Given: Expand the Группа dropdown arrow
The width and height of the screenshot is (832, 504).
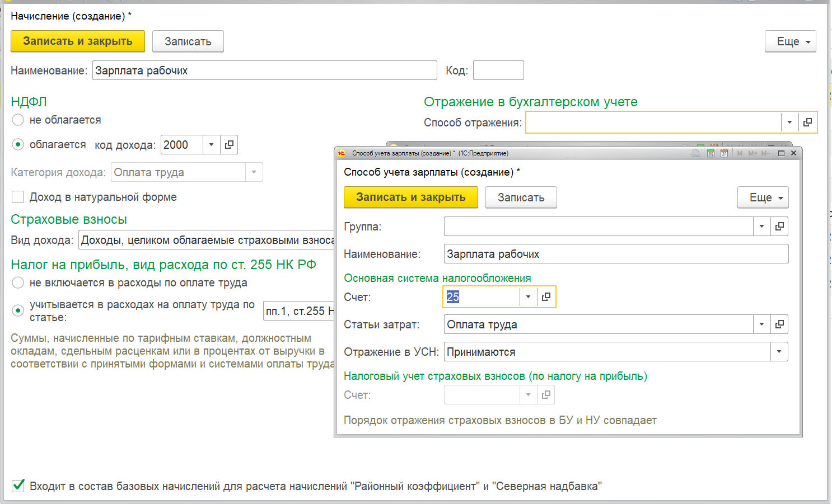Looking at the screenshot, I should point(761,227).
